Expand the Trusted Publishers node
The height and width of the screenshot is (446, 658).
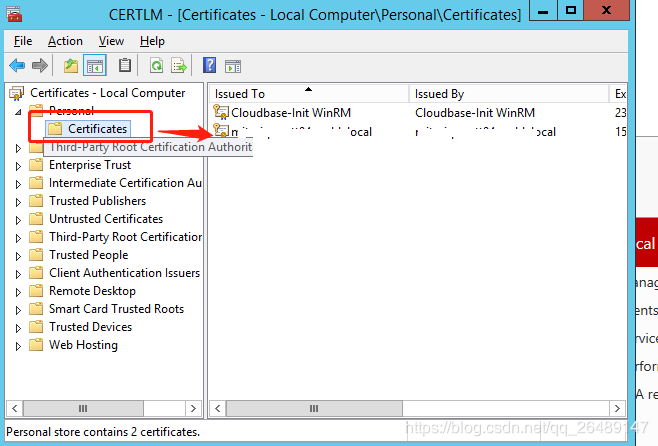pyautogui.click(x=18, y=202)
